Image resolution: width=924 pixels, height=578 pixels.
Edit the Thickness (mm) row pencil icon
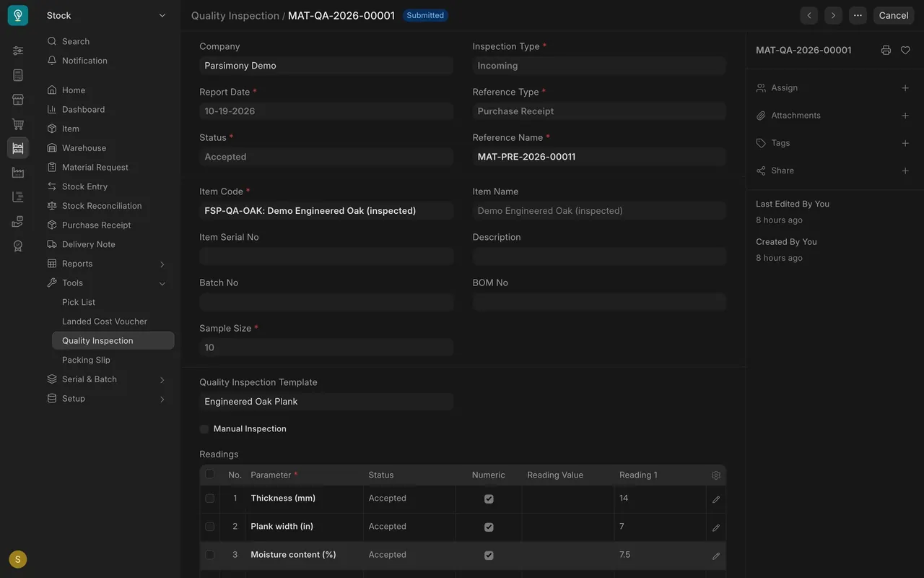click(716, 499)
